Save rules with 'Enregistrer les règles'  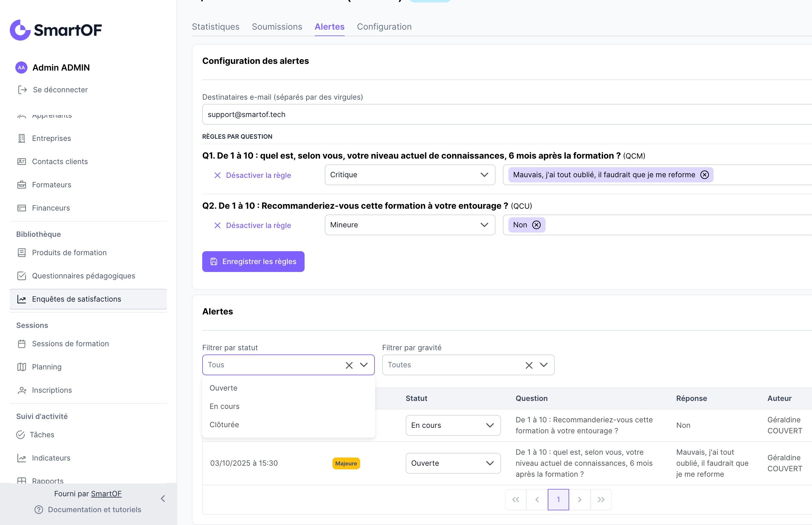(x=253, y=262)
